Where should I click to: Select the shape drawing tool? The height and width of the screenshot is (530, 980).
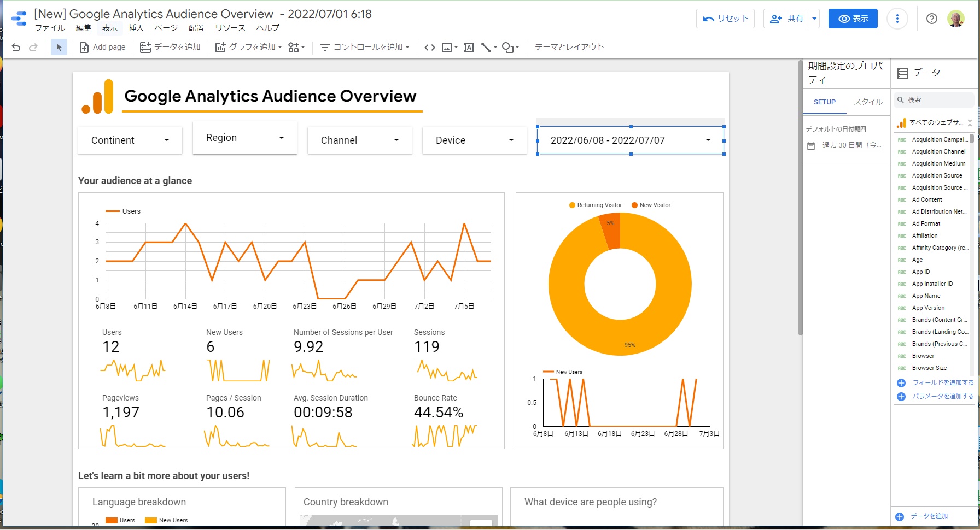507,48
